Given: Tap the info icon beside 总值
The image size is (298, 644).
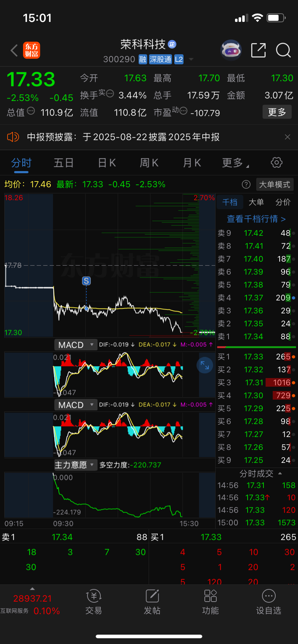Looking at the screenshot, I should pyautogui.click(x=31, y=111).
